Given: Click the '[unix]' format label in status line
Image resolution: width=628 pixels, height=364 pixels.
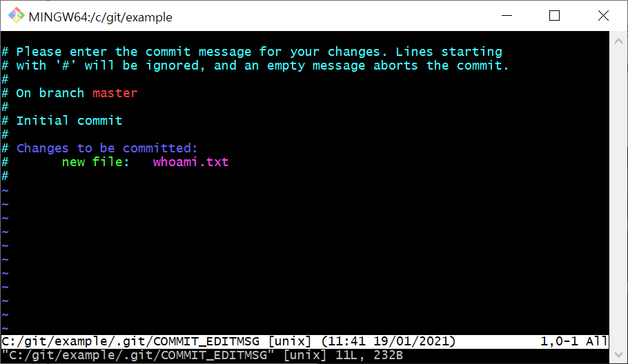Looking at the screenshot, I should [x=290, y=341].
